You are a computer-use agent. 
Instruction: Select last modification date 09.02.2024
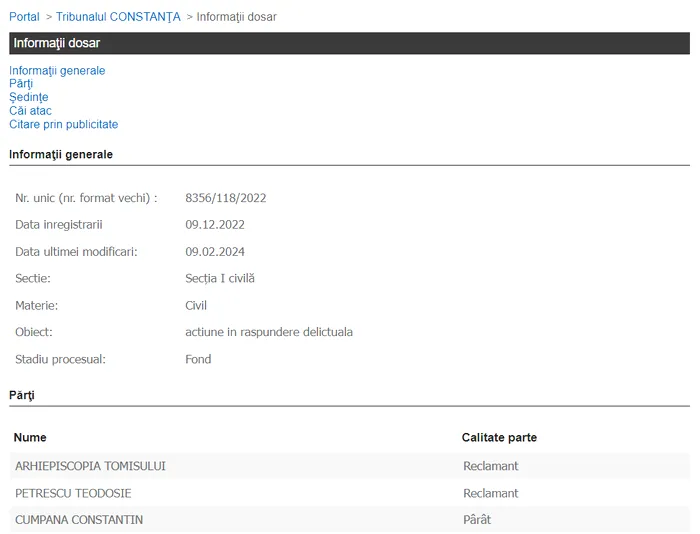point(215,252)
